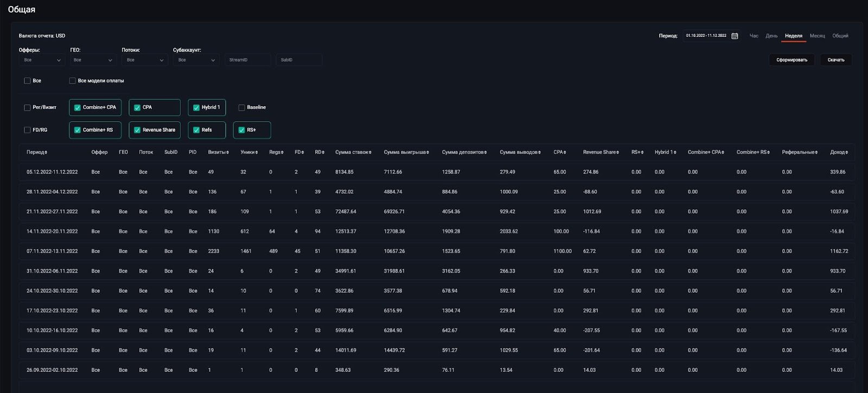Sort by CPA column header

pyautogui.click(x=560, y=152)
